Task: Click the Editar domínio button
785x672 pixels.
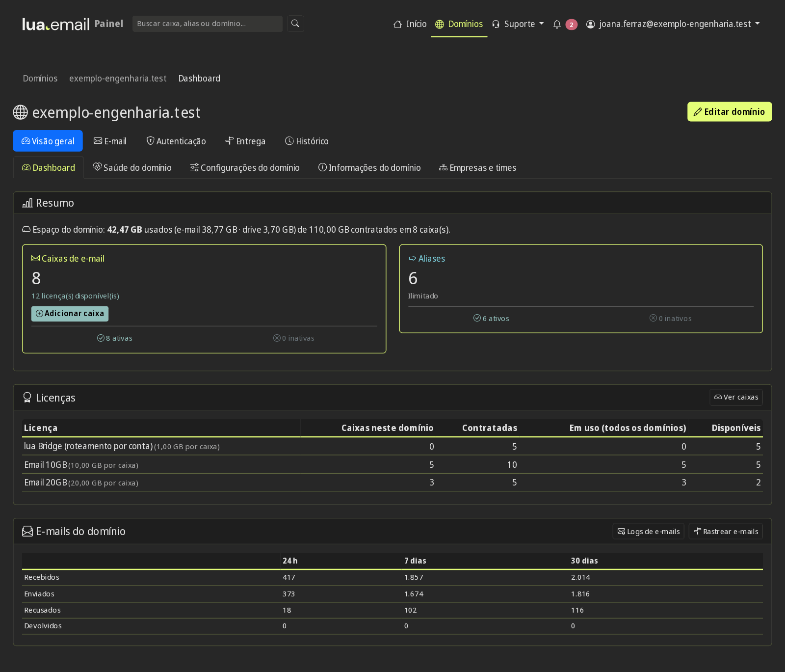Action: 730,112
